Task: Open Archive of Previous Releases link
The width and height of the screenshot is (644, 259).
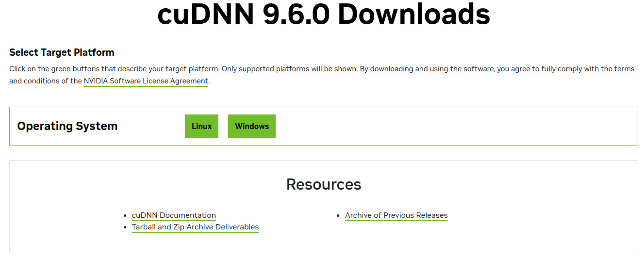Action: pyautogui.click(x=396, y=215)
